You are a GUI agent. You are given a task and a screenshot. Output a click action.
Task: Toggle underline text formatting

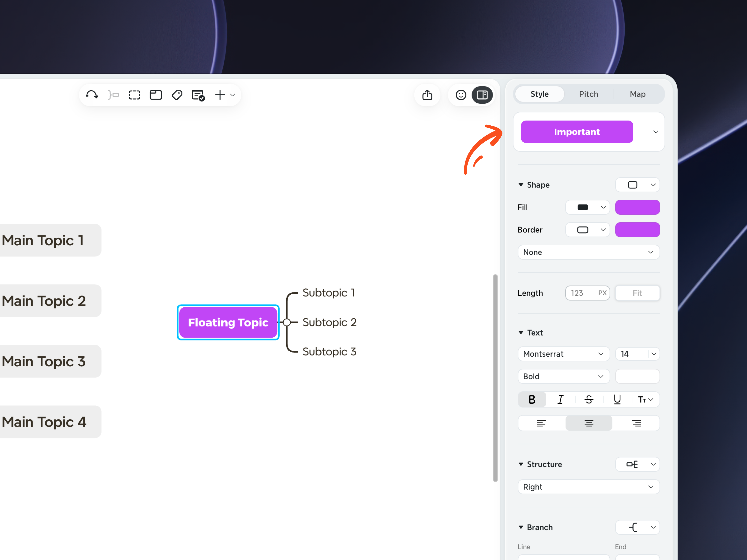[617, 400]
